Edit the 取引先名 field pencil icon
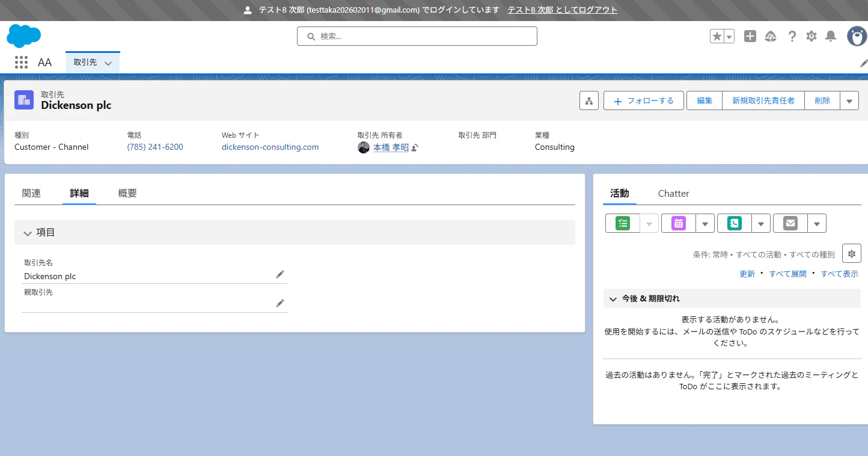Screen dimensions: 868x456 pos(280,274)
